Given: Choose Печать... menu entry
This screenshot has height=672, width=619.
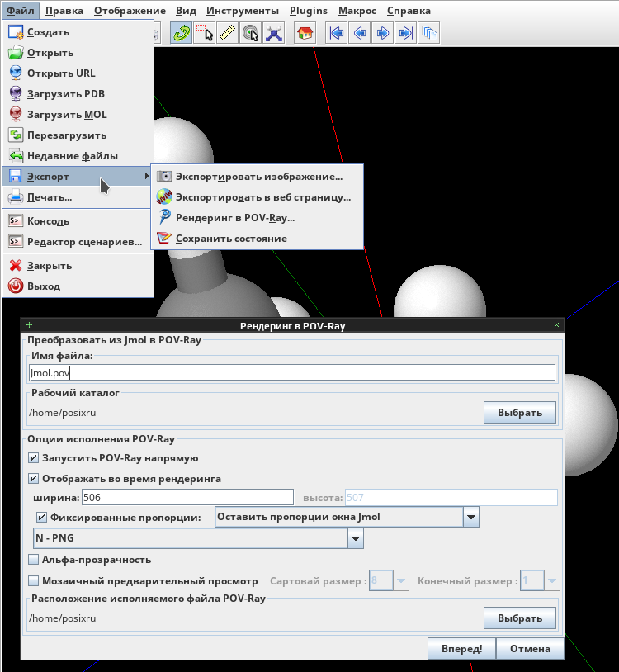Looking at the screenshot, I should point(78,197).
